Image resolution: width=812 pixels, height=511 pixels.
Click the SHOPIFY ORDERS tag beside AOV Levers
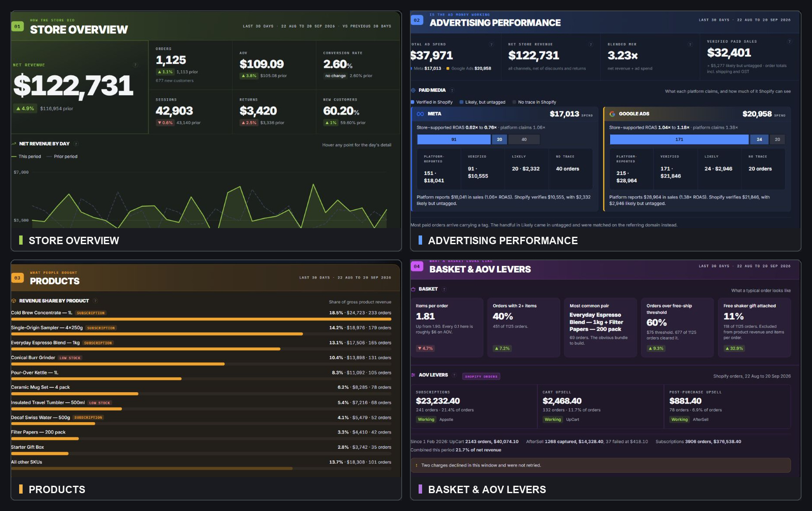(481, 377)
